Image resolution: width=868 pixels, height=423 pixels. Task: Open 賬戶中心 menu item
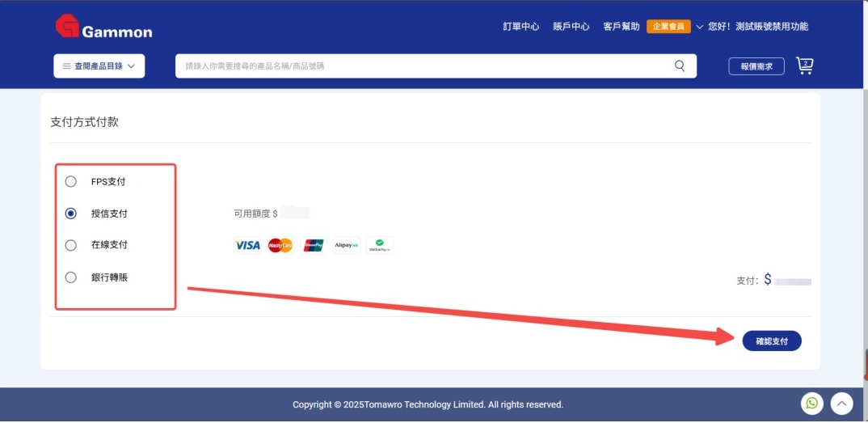pyautogui.click(x=571, y=27)
